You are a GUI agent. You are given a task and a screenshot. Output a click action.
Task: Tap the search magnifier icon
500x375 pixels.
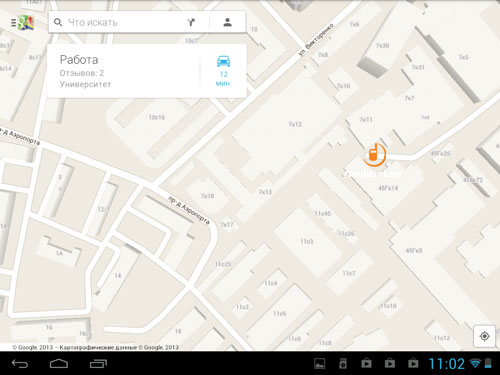pos(58,22)
